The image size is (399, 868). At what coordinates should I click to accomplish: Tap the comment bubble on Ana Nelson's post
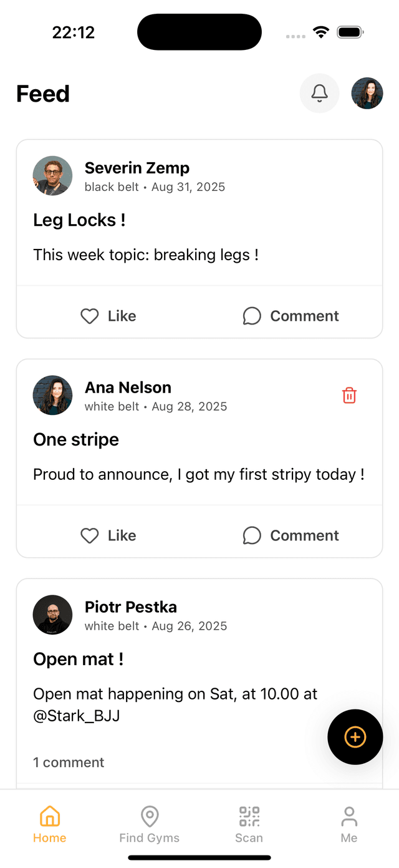pyautogui.click(x=252, y=535)
